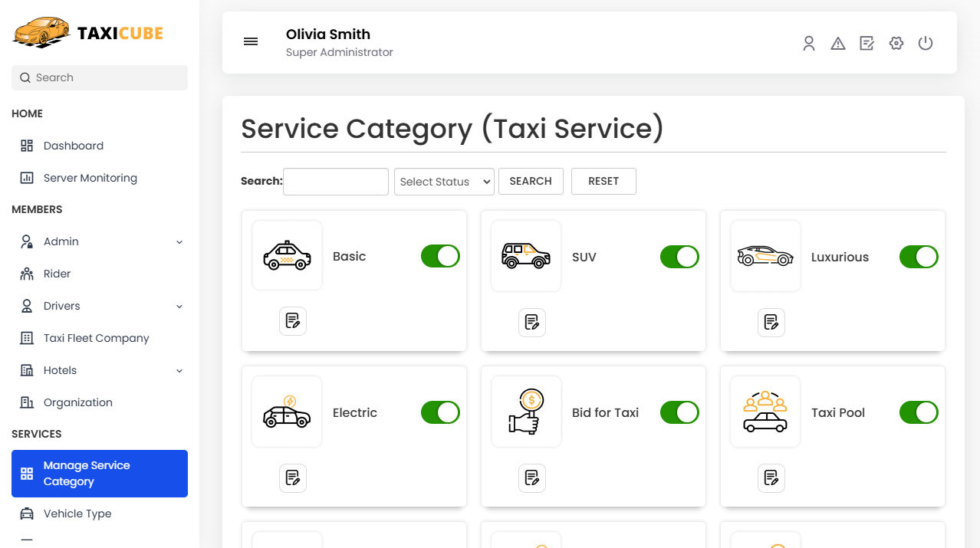Image resolution: width=980 pixels, height=548 pixels.
Task: Disable the SUV category toggle
Action: [x=679, y=257]
